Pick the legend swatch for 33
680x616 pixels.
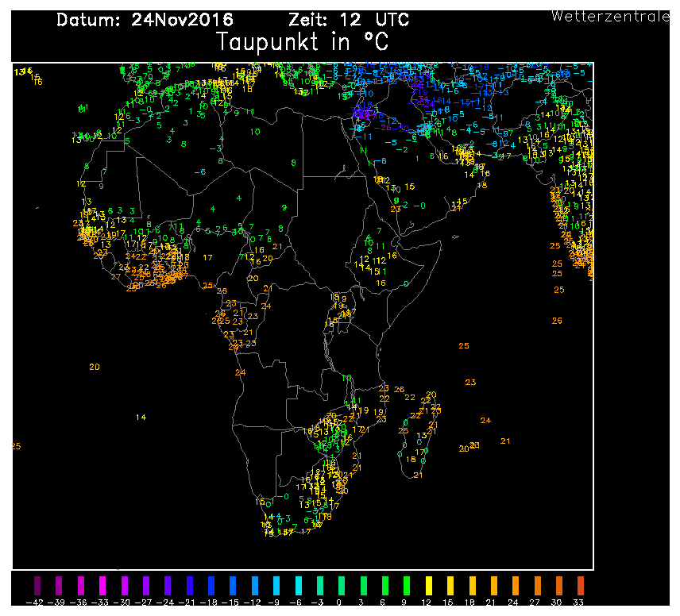pyautogui.click(x=581, y=587)
